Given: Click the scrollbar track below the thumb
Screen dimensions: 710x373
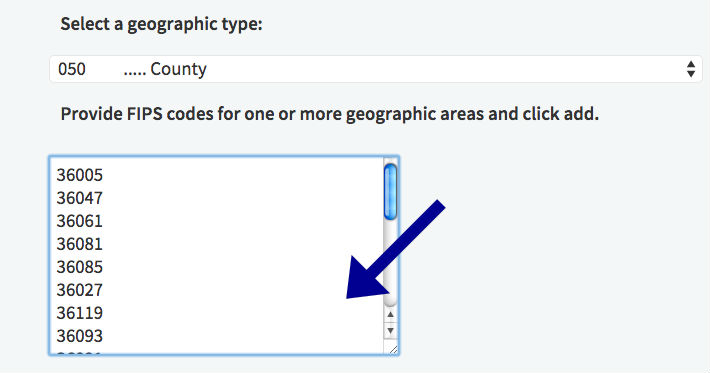Looking at the screenshot, I should (x=390, y=263).
